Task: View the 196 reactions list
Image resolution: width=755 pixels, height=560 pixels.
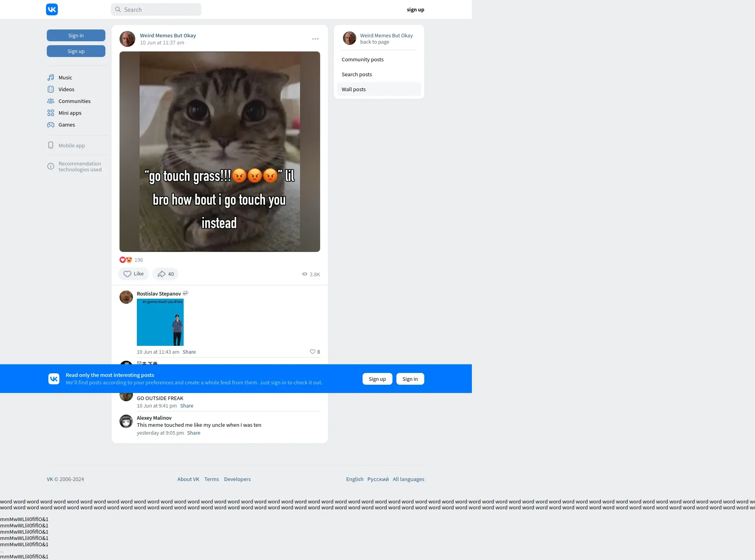Action: coord(131,260)
